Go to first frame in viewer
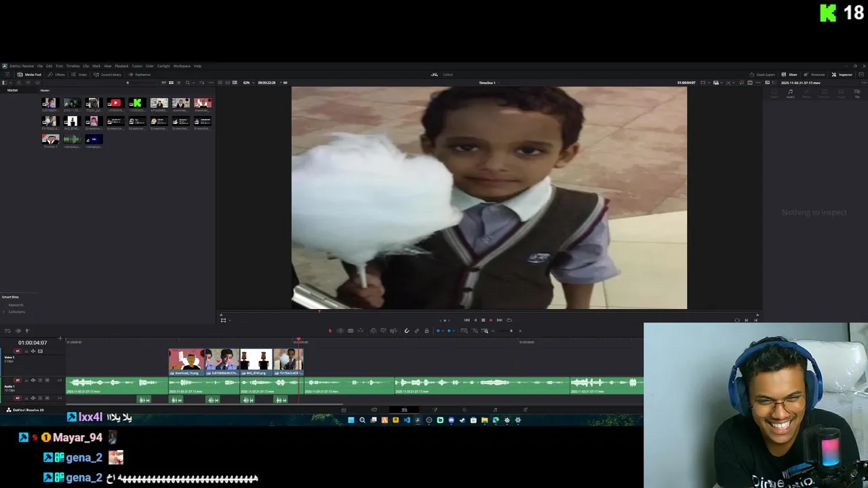This screenshot has height=488, width=868. tap(467, 320)
